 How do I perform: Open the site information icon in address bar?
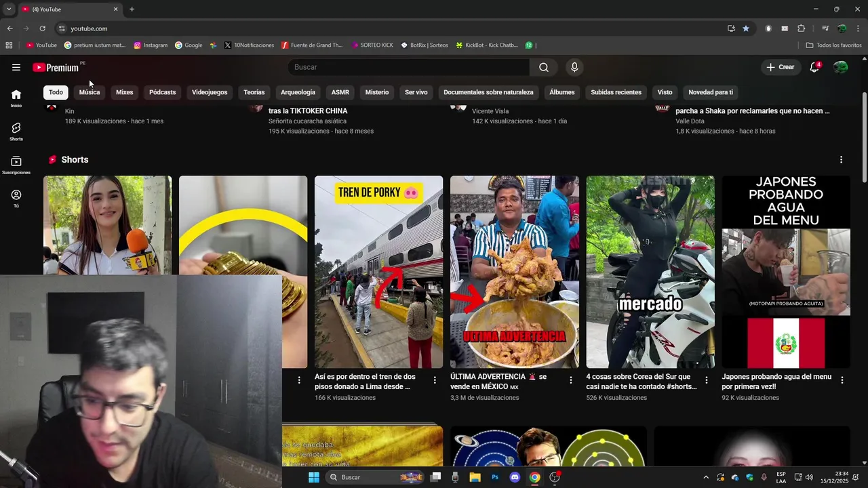(x=61, y=28)
